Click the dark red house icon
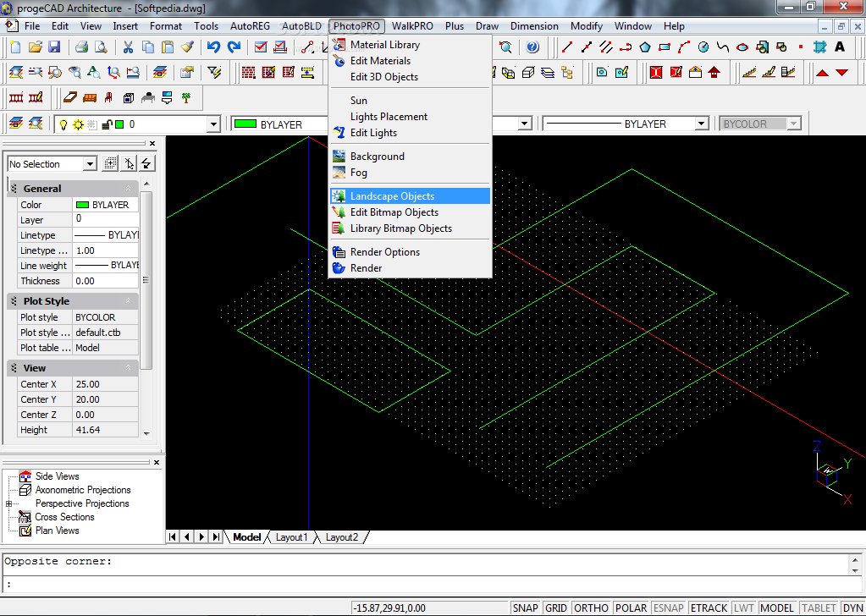 714,72
